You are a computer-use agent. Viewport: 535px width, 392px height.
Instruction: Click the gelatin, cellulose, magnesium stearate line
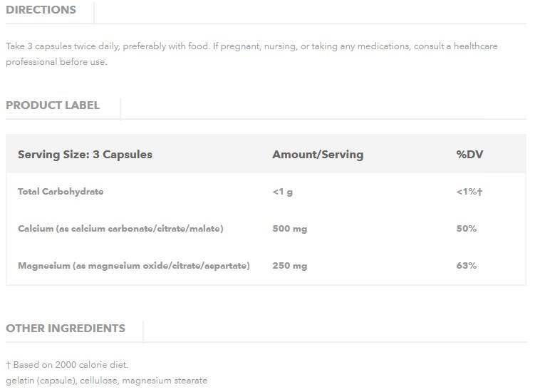(x=106, y=381)
